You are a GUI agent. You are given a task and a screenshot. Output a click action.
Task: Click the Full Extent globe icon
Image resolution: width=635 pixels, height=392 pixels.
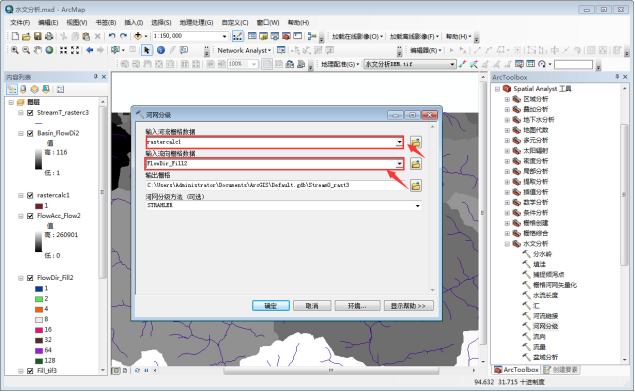(x=49, y=50)
